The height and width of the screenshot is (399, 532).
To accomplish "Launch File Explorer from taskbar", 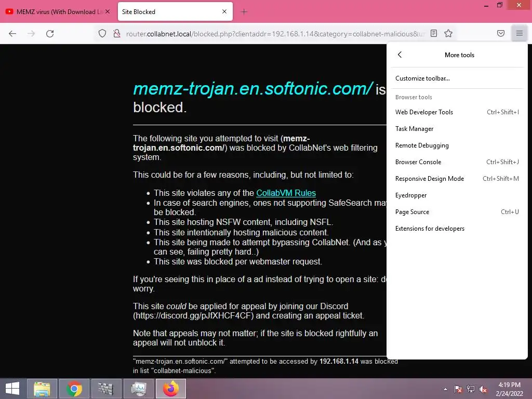I will [42, 389].
